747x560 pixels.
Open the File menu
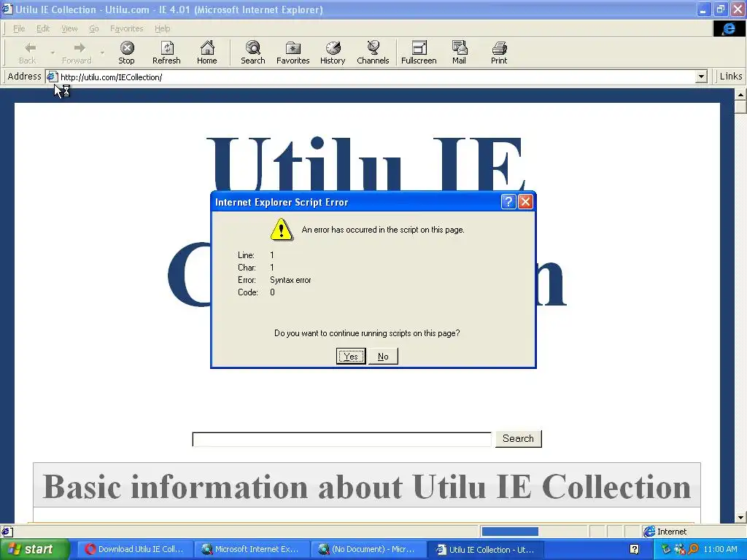click(x=19, y=28)
